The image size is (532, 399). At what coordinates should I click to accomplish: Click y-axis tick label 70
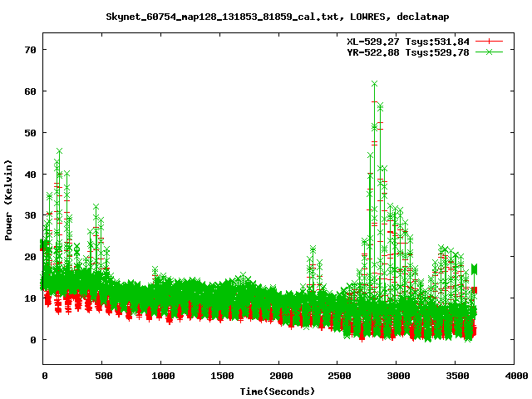(x=30, y=50)
